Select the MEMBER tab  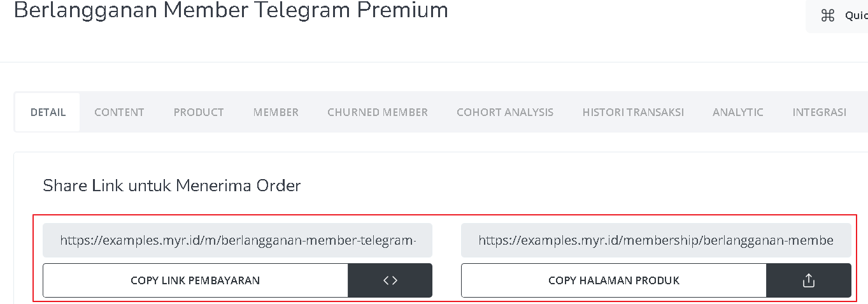coord(276,112)
